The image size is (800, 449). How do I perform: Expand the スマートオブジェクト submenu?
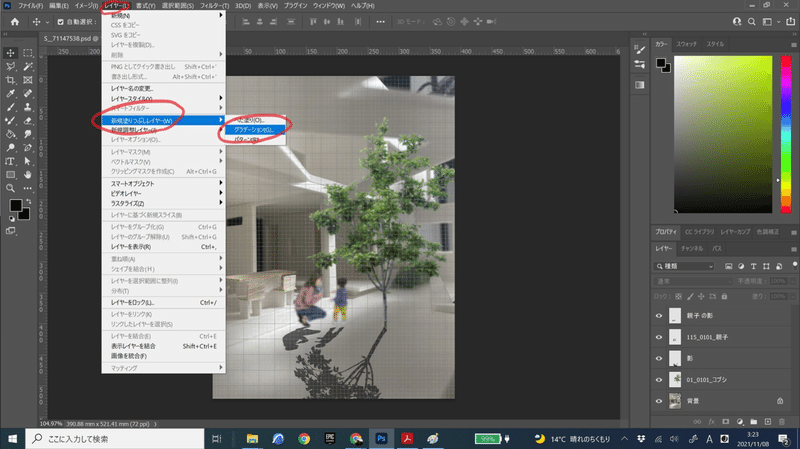click(163, 184)
